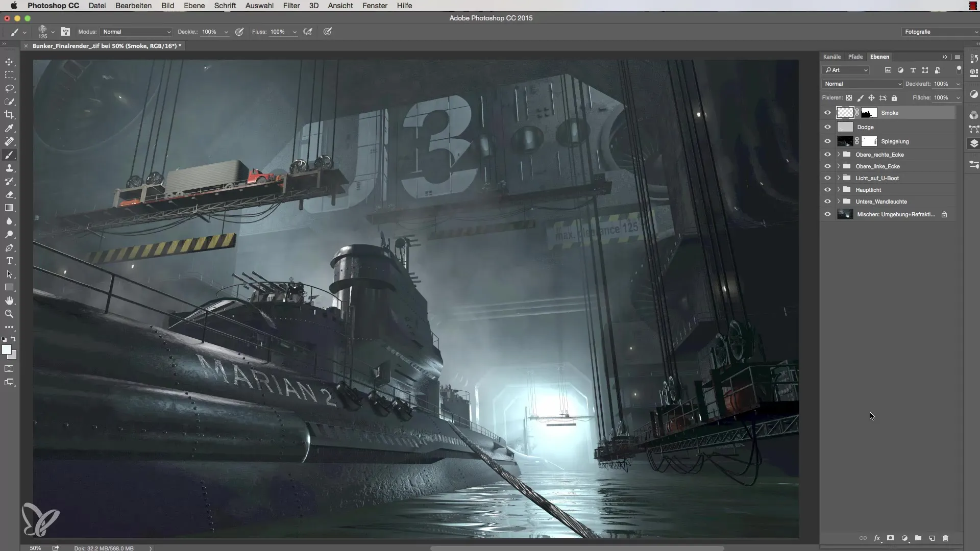Select the Quick Selection tool
Screen dimensions: 980x551
(9, 102)
